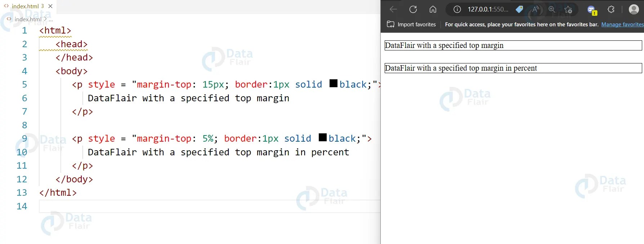Go to the browser home page
Image resolution: width=644 pixels, height=244 pixels.
coord(433,9)
